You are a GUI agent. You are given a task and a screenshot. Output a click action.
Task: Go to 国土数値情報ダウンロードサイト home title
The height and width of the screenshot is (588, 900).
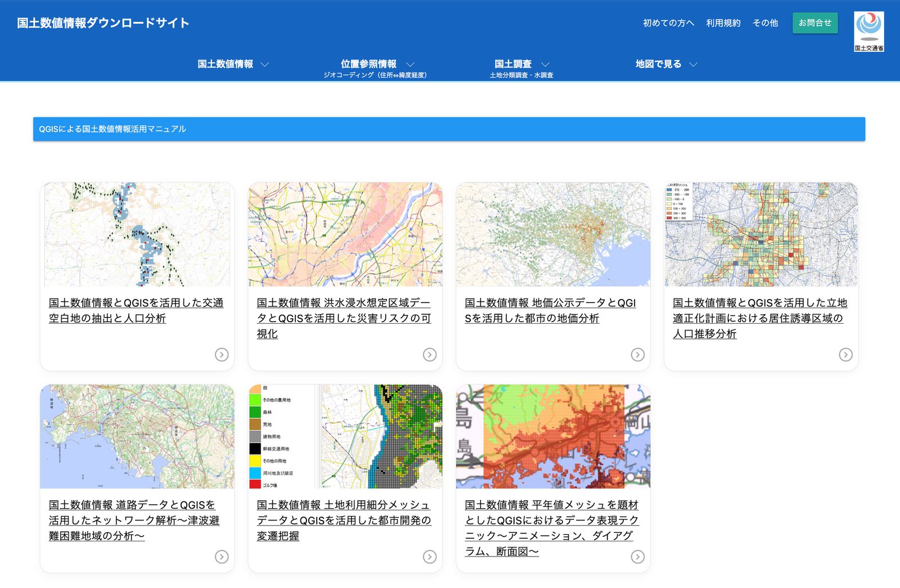pos(103,23)
